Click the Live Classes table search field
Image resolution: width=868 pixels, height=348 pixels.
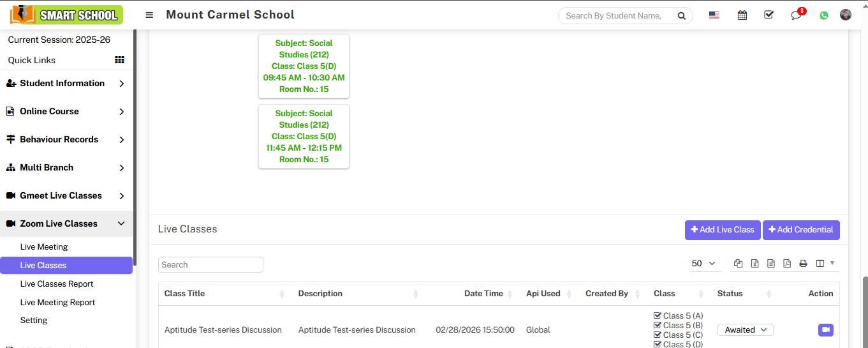pyautogui.click(x=210, y=265)
